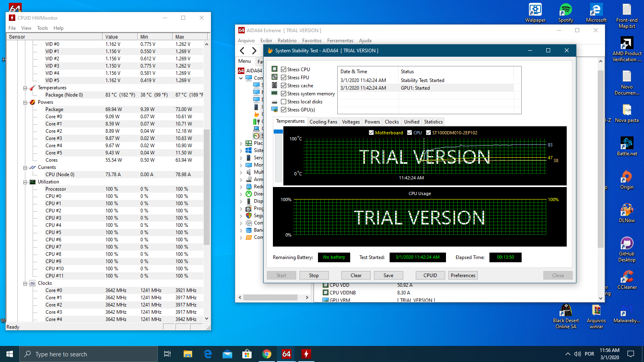Collapse Powers node in HWMonitor
This screenshot has height=362, width=644.
coord(25,103)
